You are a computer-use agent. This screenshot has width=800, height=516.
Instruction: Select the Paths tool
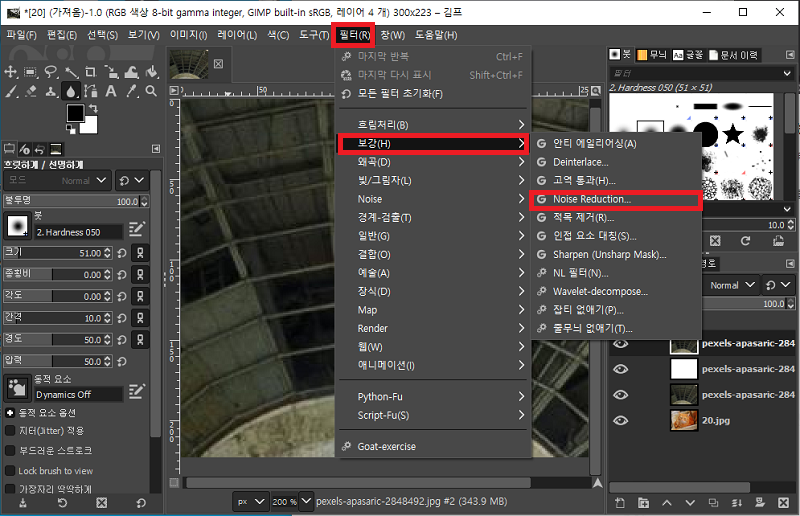coord(91,91)
